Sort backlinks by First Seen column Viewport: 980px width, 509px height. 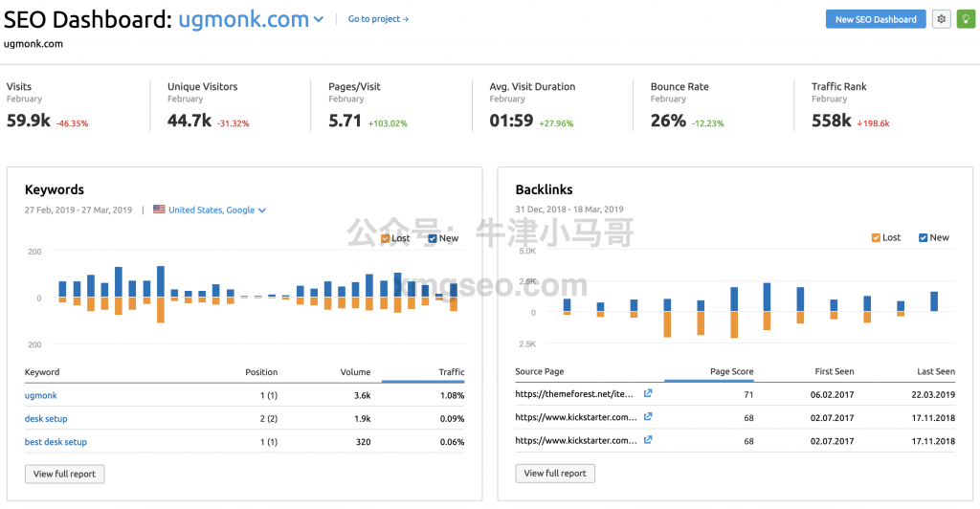tap(834, 371)
